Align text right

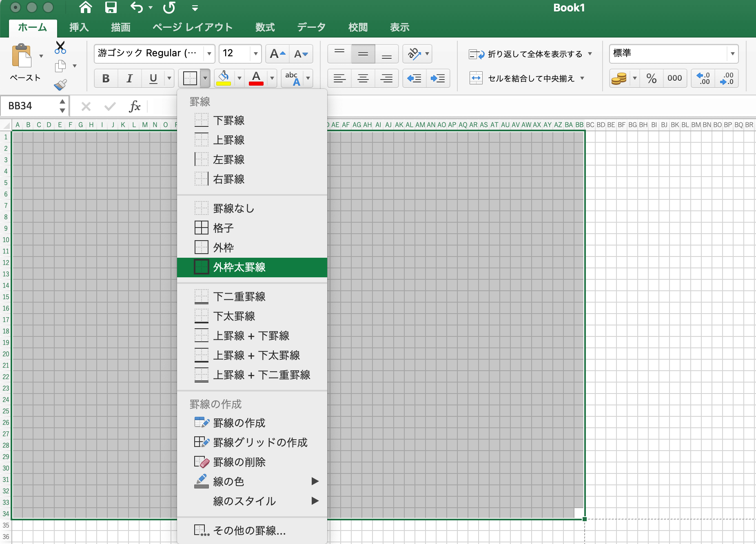click(x=387, y=78)
